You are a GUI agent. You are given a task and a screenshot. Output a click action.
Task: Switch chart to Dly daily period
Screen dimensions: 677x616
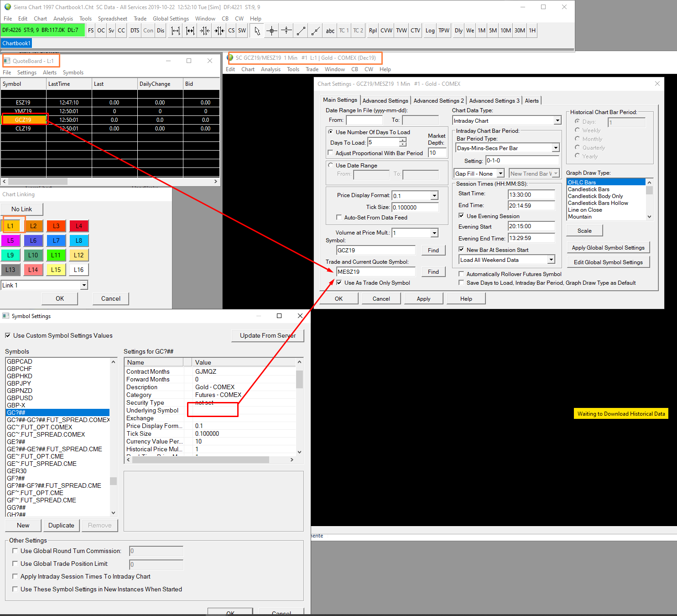[x=458, y=31]
